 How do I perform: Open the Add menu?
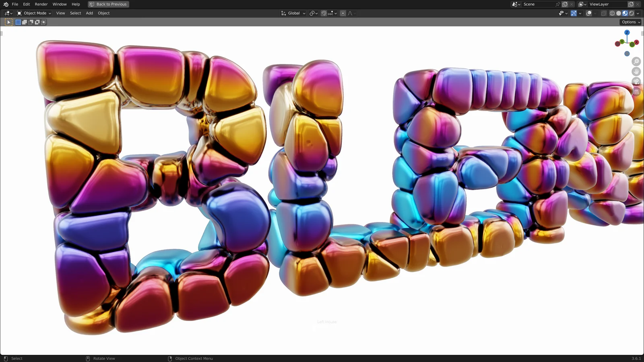pos(89,13)
